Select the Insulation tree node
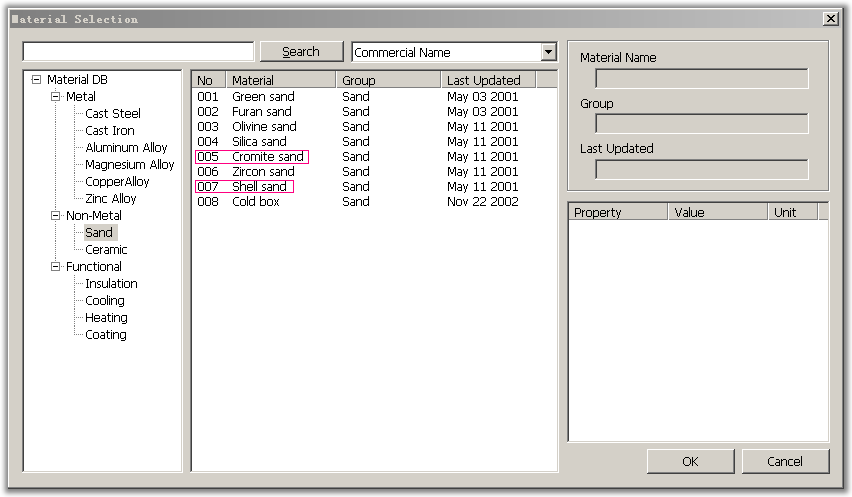 pyautogui.click(x=111, y=284)
